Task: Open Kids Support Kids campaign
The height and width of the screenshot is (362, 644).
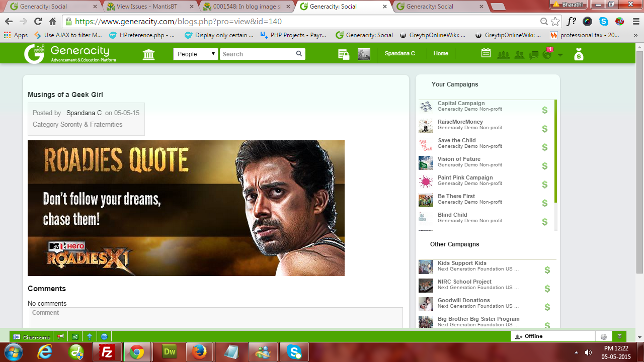Action: 462,263
